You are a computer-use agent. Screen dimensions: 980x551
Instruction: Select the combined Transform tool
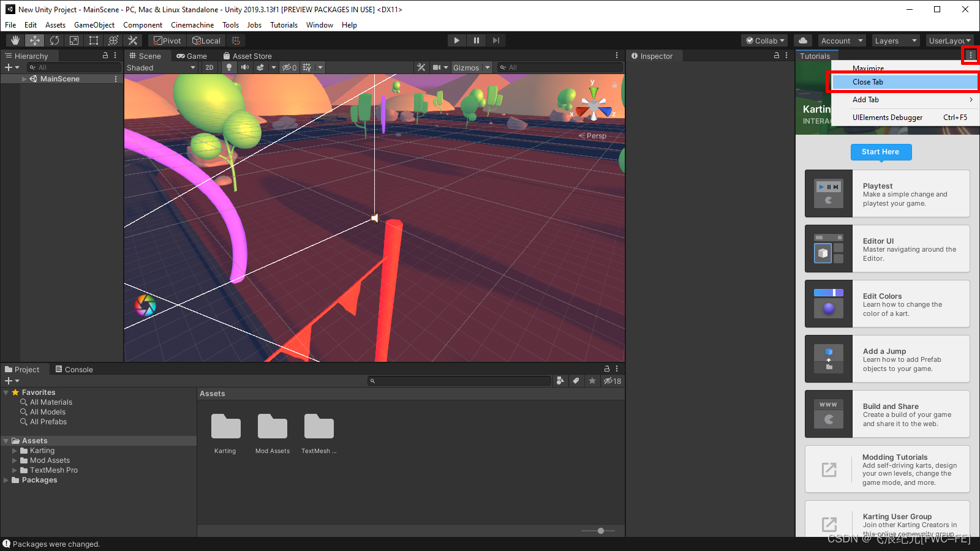tap(113, 40)
